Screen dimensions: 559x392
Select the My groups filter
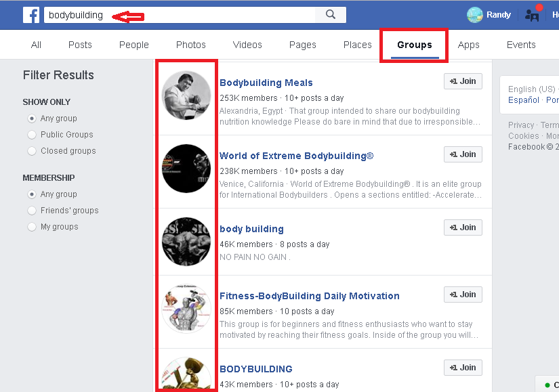pos(32,227)
